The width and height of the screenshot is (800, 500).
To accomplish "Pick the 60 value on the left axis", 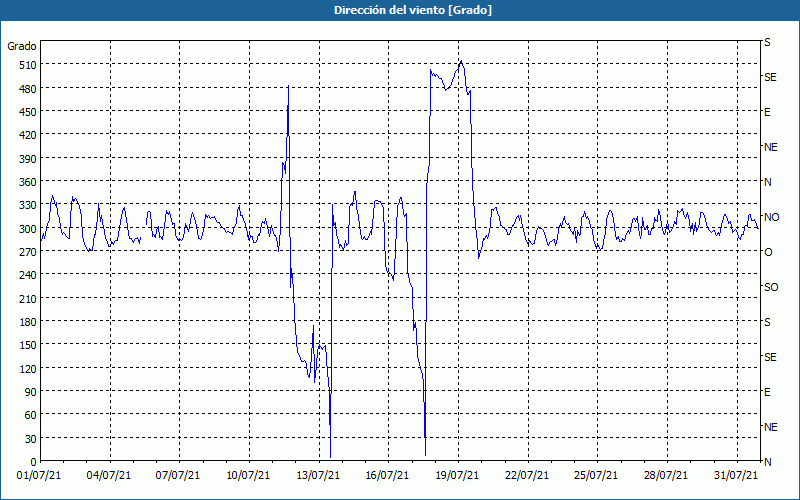I will coord(30,415).
